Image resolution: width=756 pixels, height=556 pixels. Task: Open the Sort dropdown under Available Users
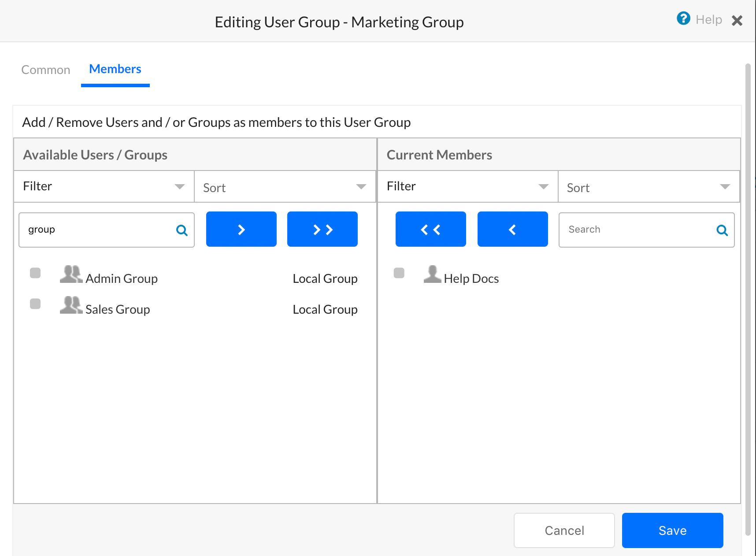[x=284, y=187]
